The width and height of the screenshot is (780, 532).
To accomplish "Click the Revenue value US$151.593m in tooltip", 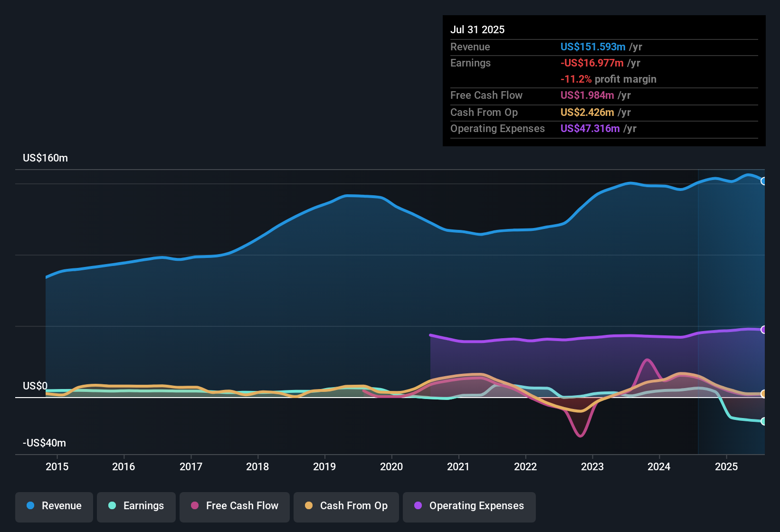I will tap(593, 47).
